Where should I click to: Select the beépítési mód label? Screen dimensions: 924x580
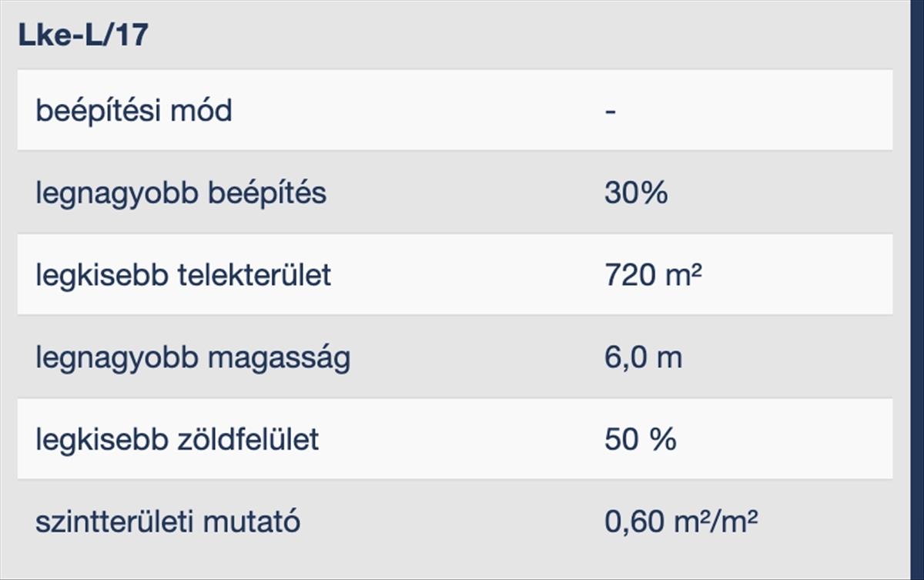[134, 111]
